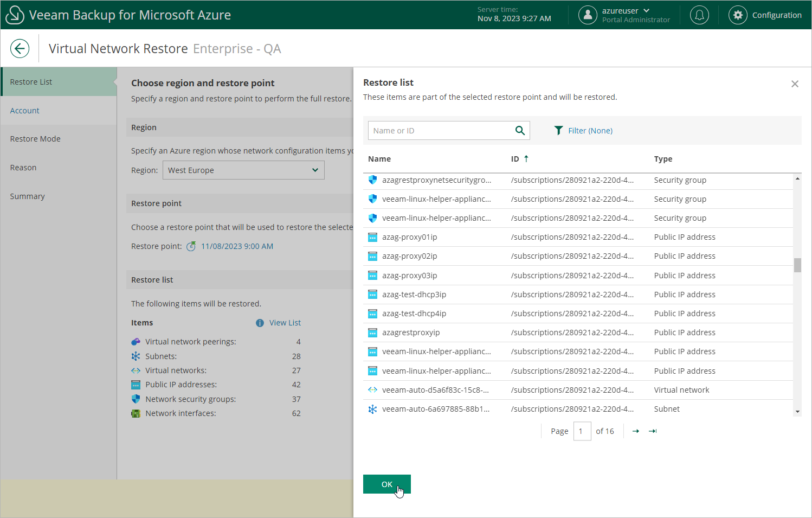Sort by the Name column header
Image resolution: width=812 pixels, height=518 pixels.
(379, 159)
